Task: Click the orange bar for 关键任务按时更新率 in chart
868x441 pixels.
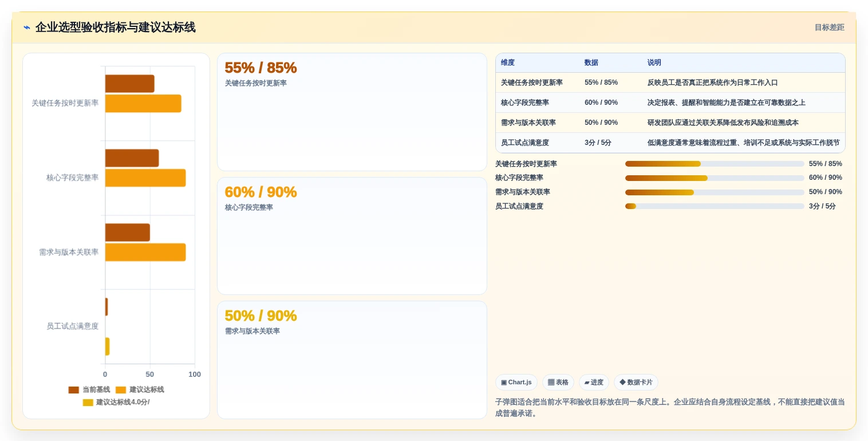Action: (x=143, y=104)
